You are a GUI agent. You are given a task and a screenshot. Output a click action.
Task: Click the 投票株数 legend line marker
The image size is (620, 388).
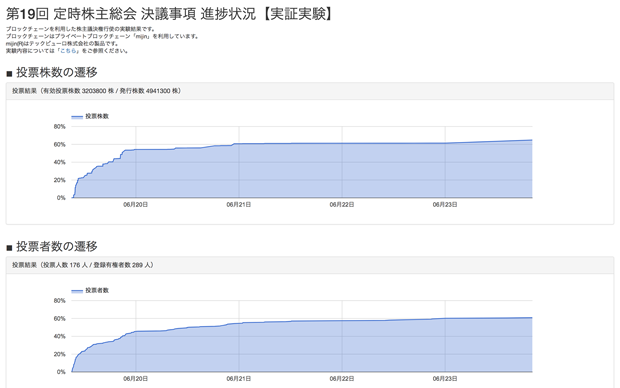click(77, 117)
